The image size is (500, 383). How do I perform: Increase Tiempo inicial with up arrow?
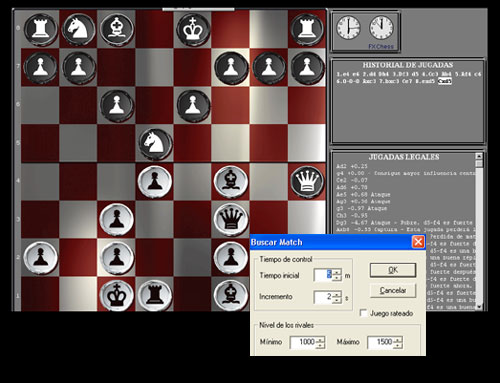pos(337,272)
